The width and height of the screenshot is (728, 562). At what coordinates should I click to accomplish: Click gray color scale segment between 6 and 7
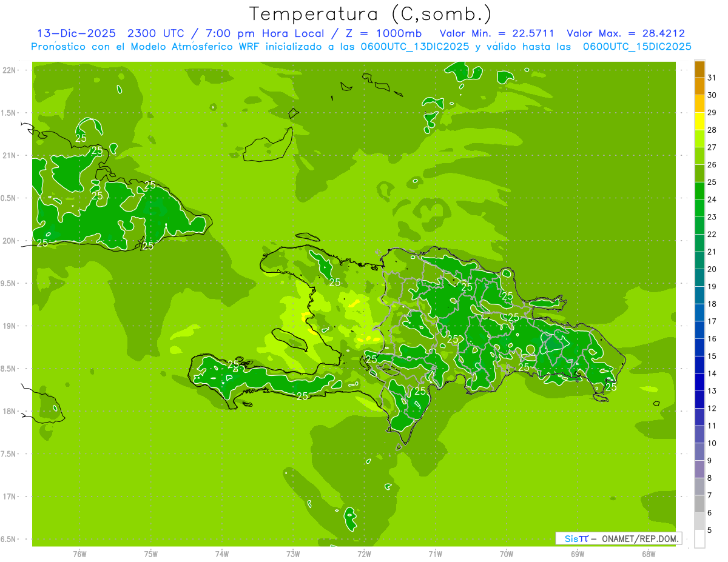(699, 504)
